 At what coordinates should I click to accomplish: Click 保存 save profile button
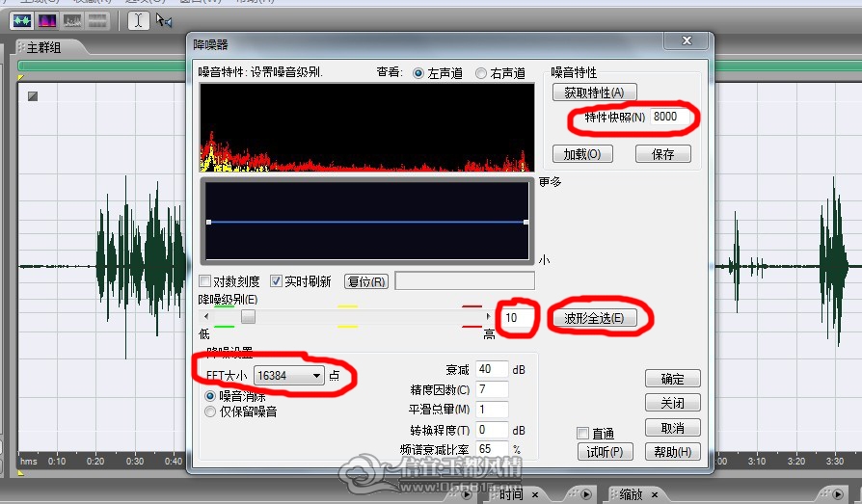tap(663, 154)
